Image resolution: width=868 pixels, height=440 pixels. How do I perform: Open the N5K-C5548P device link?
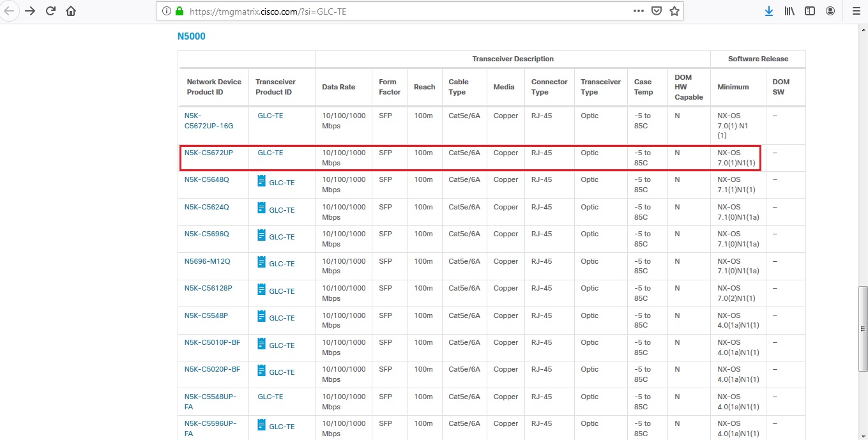[x=206, y=315]
